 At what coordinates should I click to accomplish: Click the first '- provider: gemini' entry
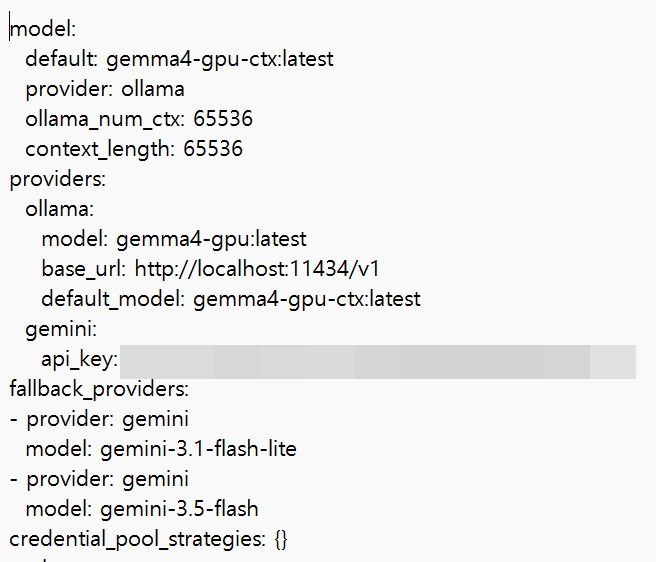[99, 420]
